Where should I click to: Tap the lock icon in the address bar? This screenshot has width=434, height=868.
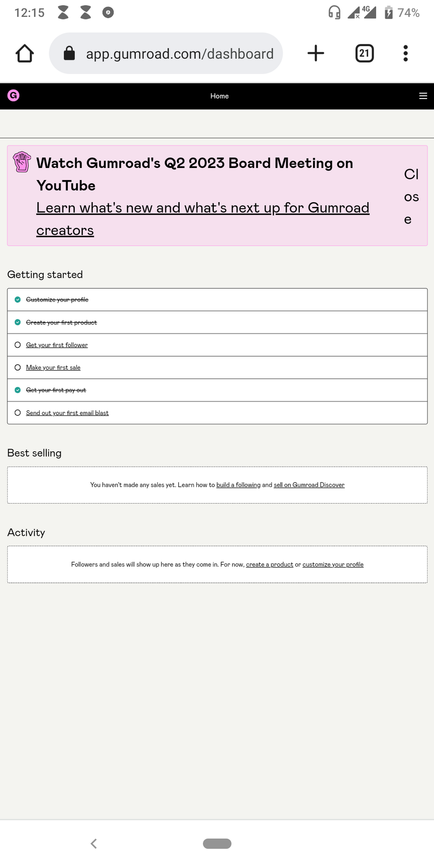(x=70, y=54)
